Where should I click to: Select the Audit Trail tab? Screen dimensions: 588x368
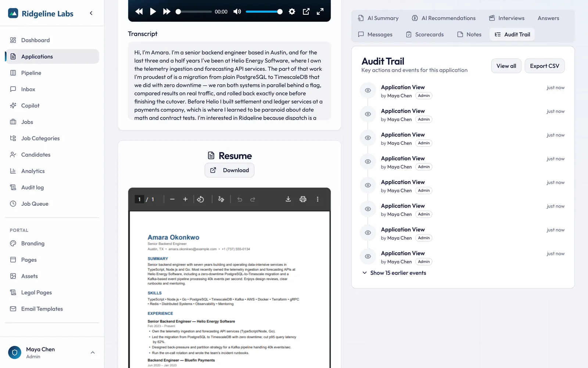click(x=512, y=34)
